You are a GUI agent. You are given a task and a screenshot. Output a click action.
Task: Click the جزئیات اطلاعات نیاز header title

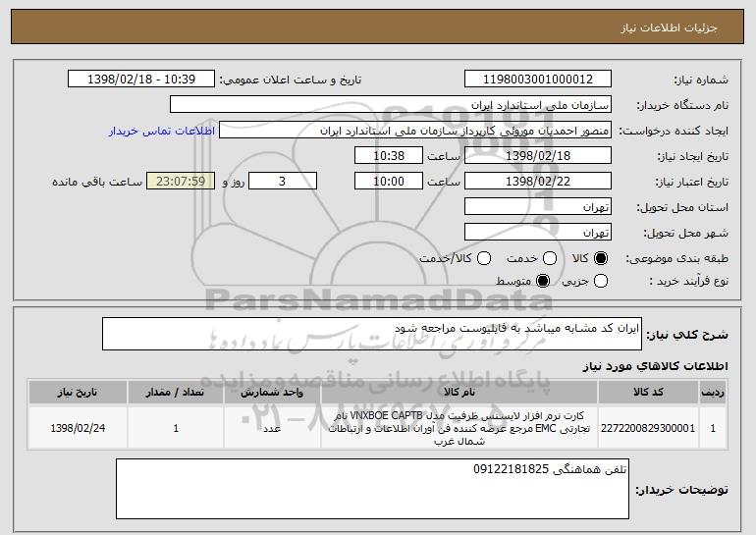click(x=669, y=27)
